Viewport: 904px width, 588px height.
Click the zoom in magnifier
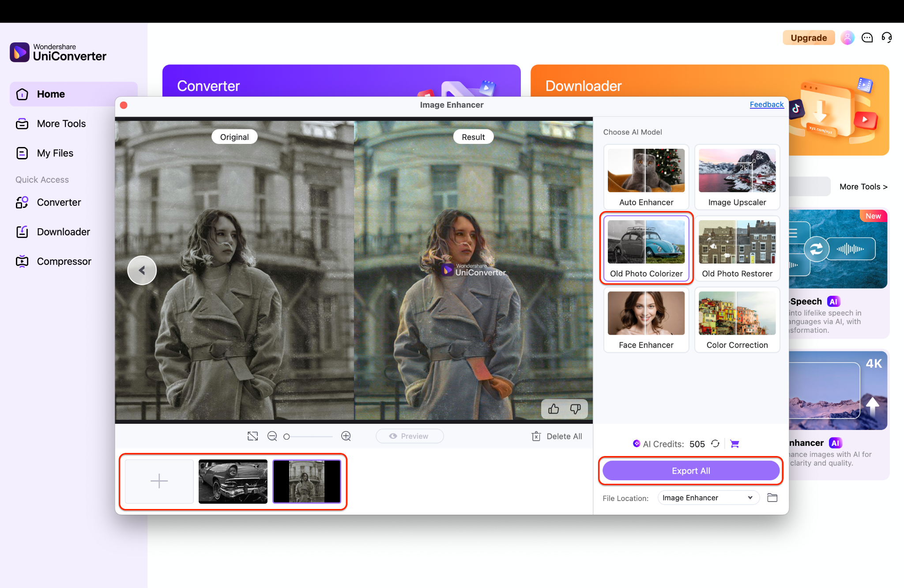346,436
